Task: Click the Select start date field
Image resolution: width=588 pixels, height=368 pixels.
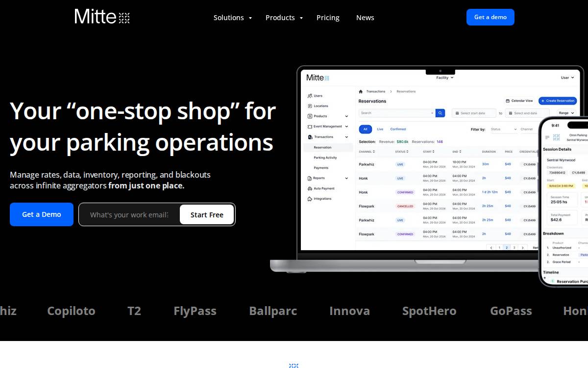Action: click(474, 113)
